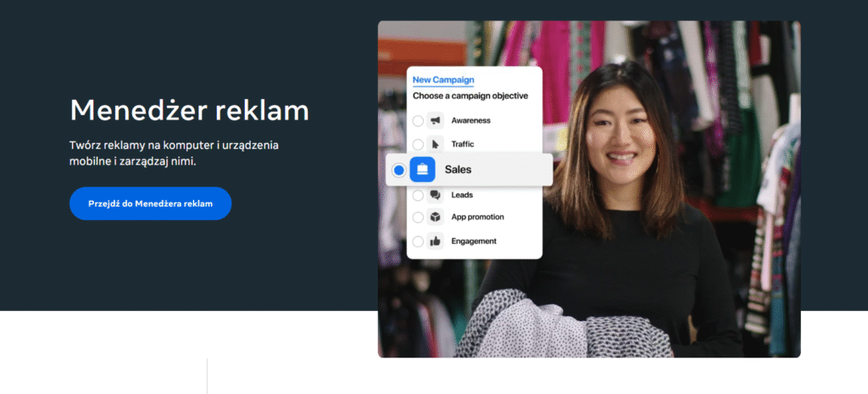Click the selected Sales radio button
This screenshot has height=394, width=868.
click(x=398, y=170)
